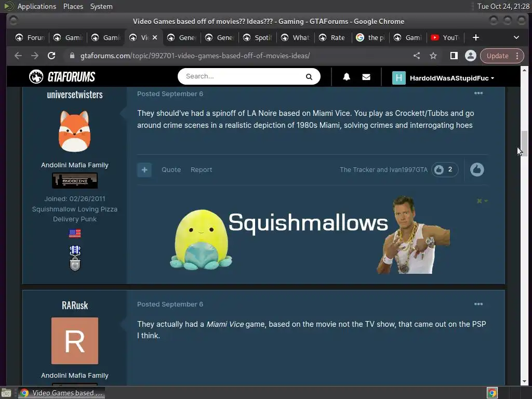Image resolution: width=532 pixels, height=399 pixels.
Task: Click universetwisters' fox avatar
Action: click(x=75, y=131)
